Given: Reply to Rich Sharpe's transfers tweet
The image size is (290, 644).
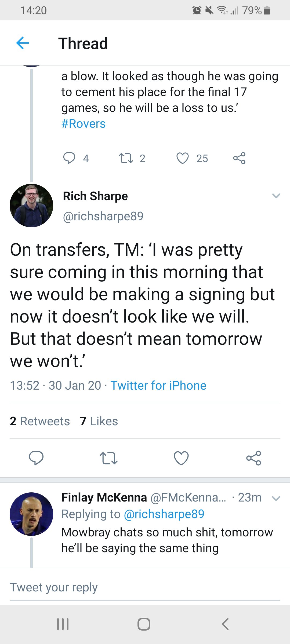Looking at the screenshot, I should click(x=36, y=458).
